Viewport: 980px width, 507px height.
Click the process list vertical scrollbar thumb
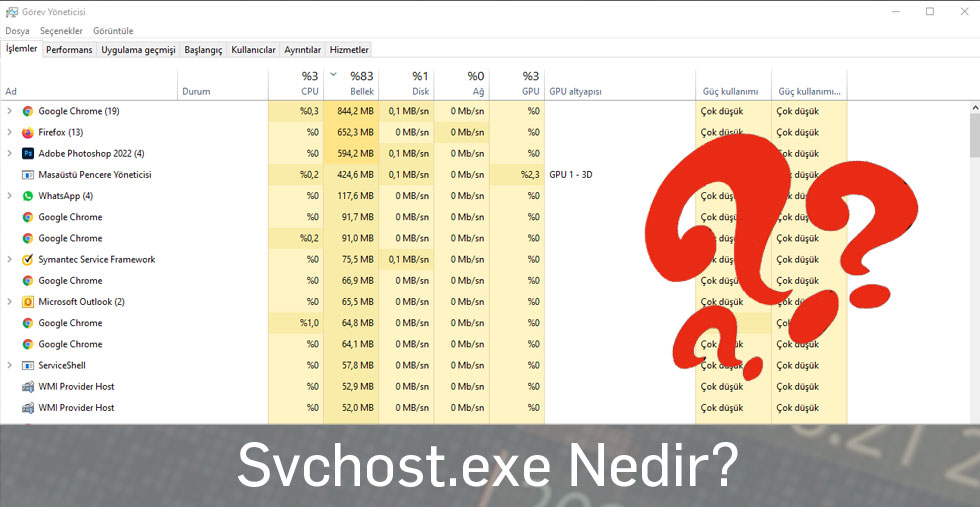[974, 136]
